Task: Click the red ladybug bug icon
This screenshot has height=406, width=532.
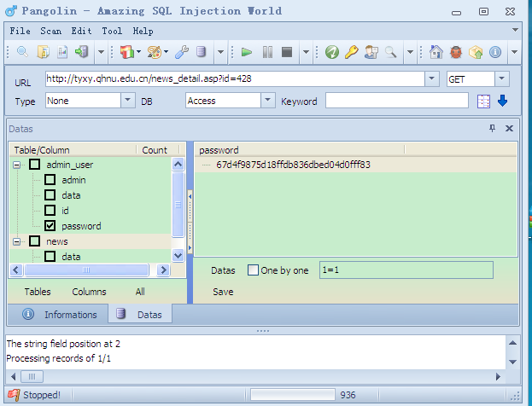Action: (x=456, y=52)
